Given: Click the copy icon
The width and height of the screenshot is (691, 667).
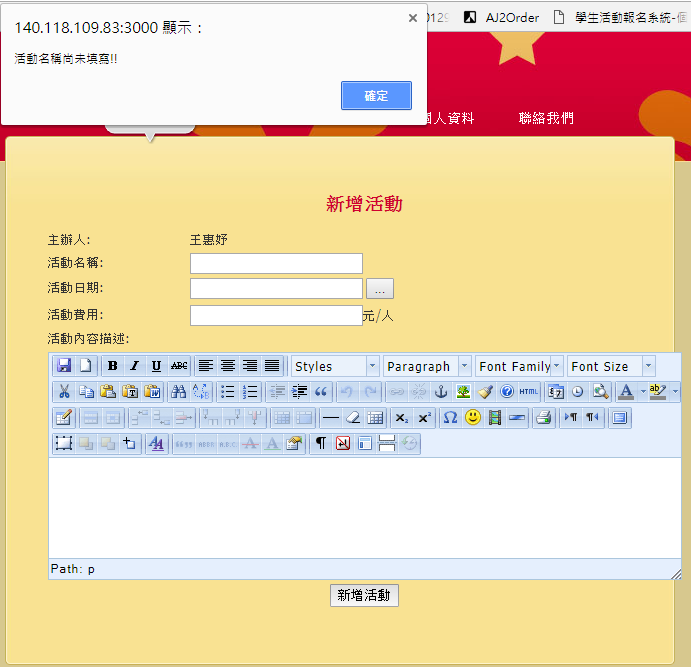Looking at the screenshot, I should coord(86,392).
